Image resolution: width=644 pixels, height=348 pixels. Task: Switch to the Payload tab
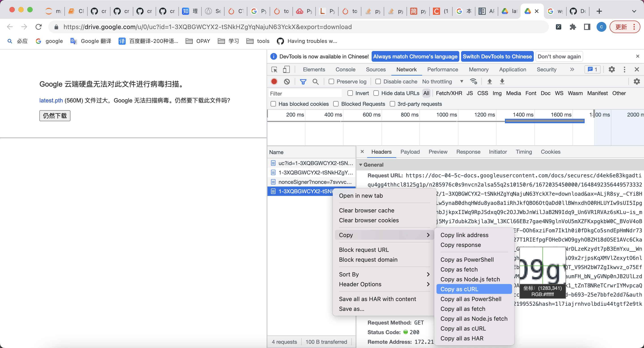point(410,152)
